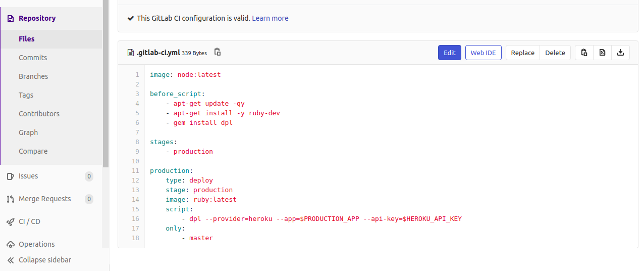The height and width of the screenshot is (271, 644).
Task: Click the Repository icon in sidebar
Action: (x=10, y=18)
